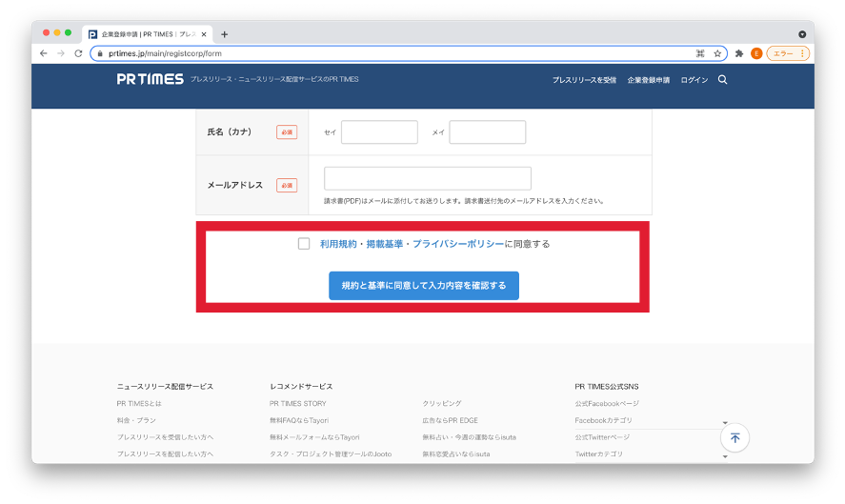Viewport: 845px width, 504px height.
Task: Expand the Twitterカテゴリ dropdown arrow
Action: point(725,455)
